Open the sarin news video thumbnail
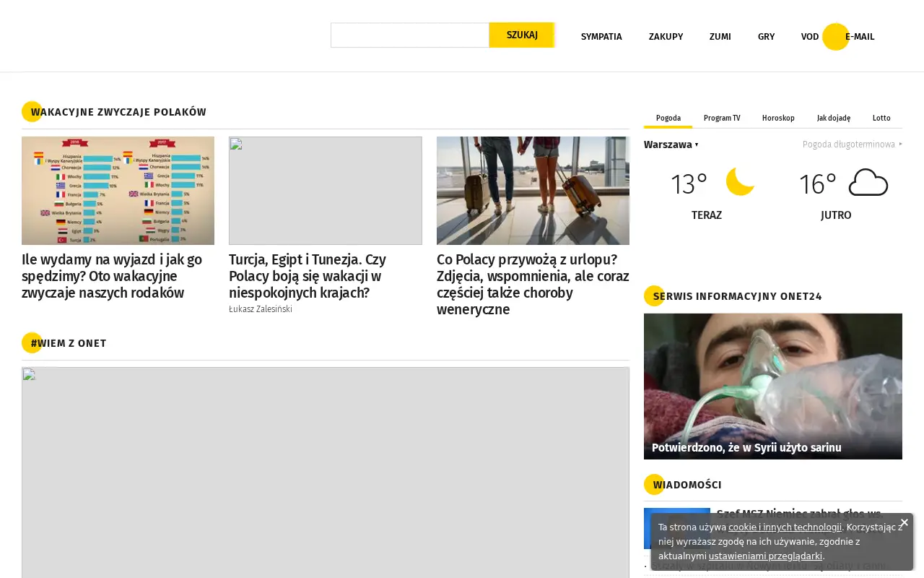The width and height of the screenshot is (924, 578). [x=773, y=386]
